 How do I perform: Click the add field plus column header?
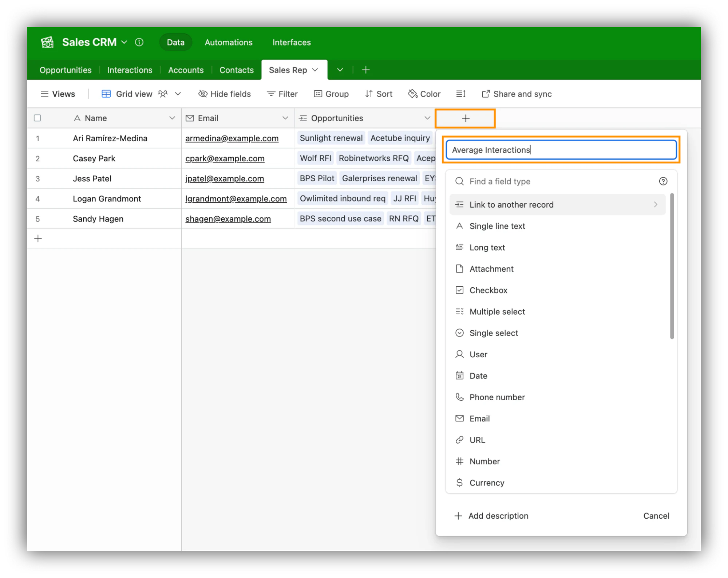[466, 118]
